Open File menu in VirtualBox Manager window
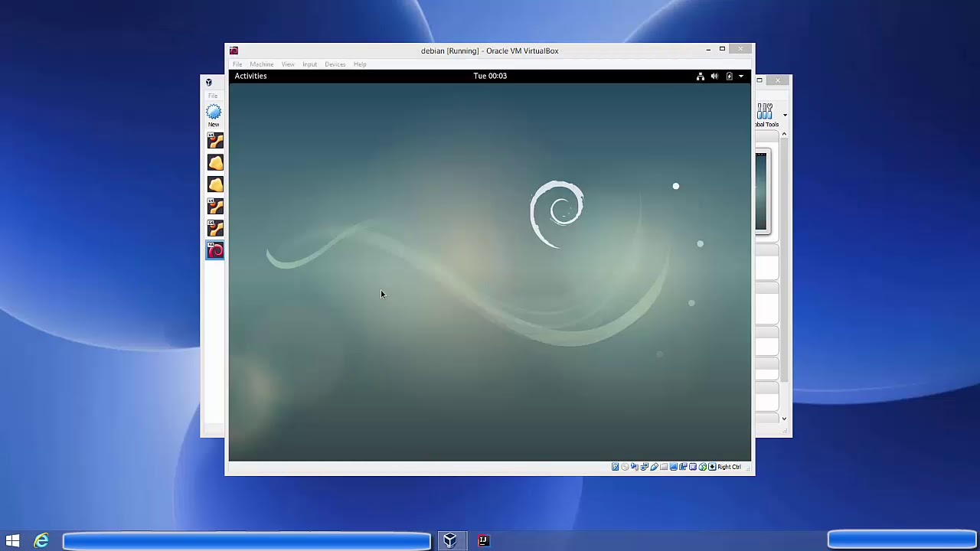 pos(213,96)
